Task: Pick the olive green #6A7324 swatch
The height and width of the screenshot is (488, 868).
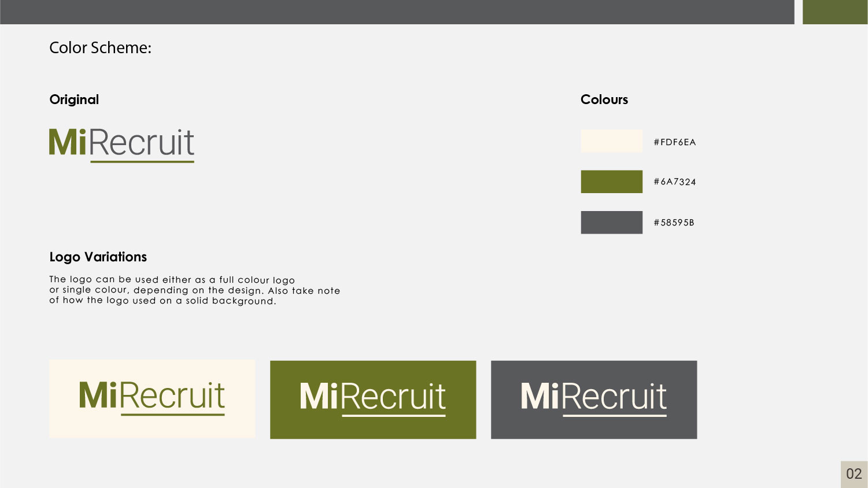Action: pyautogui.click(x=611, y=182)
